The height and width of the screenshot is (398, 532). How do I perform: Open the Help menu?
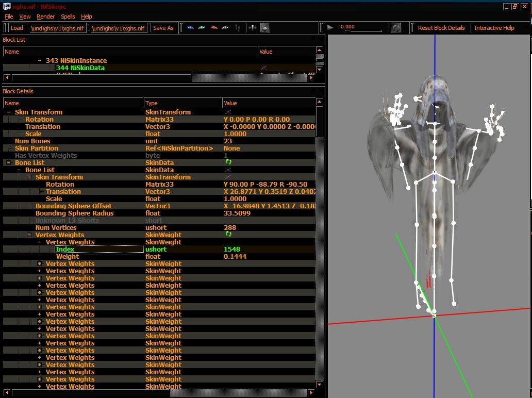86,16
